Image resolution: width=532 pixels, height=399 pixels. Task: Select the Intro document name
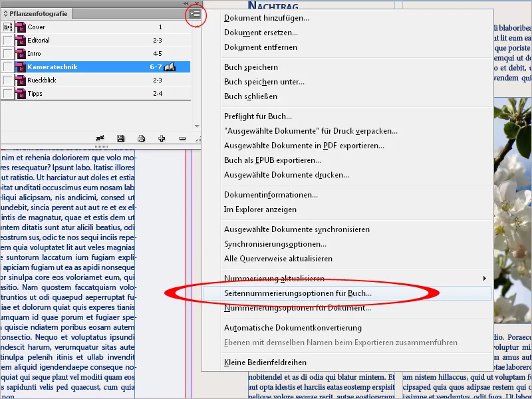[x=34, y=54]
